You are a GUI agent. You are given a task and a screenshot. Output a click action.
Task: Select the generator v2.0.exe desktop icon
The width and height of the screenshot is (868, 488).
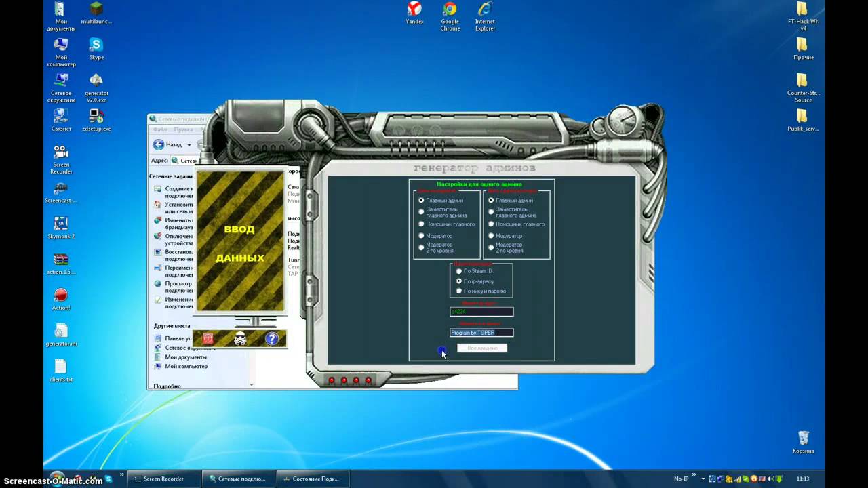point(96,88)
